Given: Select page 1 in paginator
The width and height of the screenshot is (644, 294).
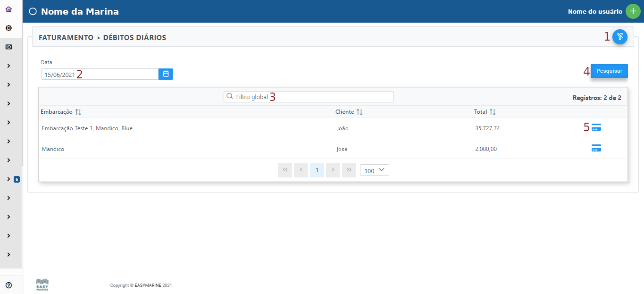Looking at the screenshot, I should point(317,170).
